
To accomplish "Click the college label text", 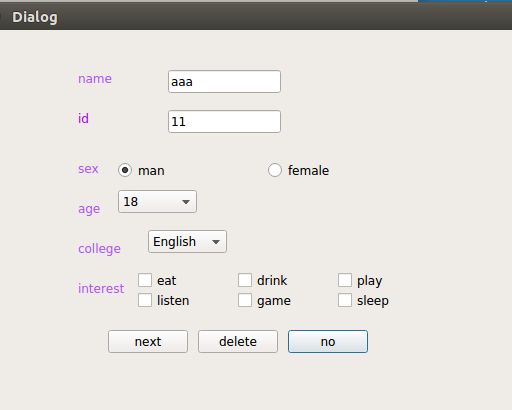I will coord(99,249).
